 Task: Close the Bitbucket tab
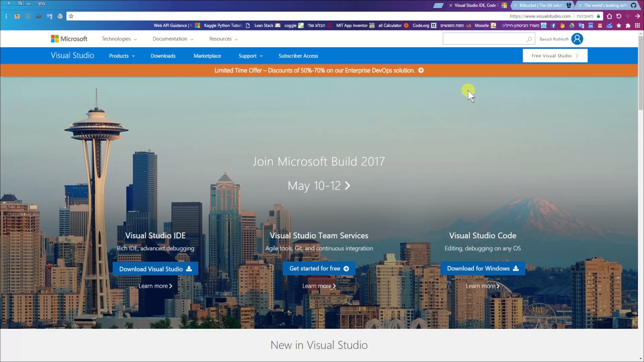[514, 6]
